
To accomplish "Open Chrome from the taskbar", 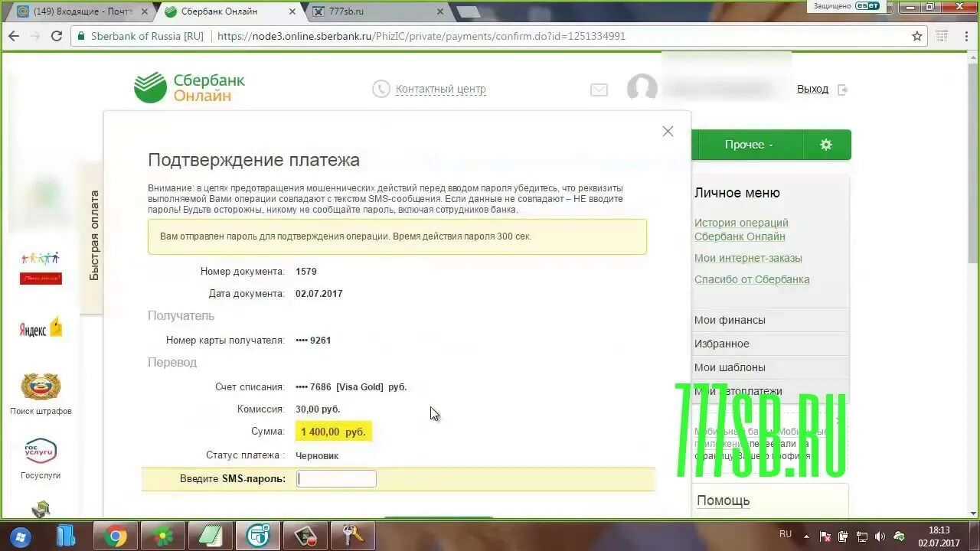I will [116, 536].
